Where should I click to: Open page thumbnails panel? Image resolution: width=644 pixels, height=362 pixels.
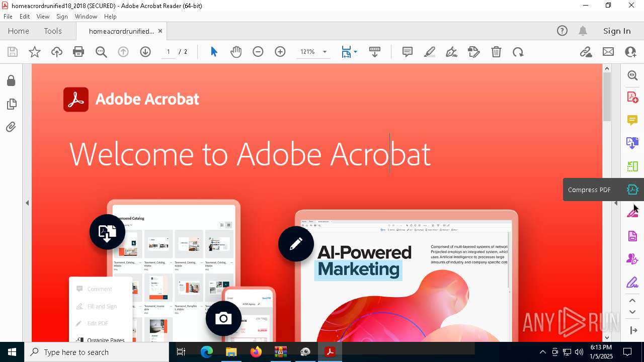click(11, 104)
